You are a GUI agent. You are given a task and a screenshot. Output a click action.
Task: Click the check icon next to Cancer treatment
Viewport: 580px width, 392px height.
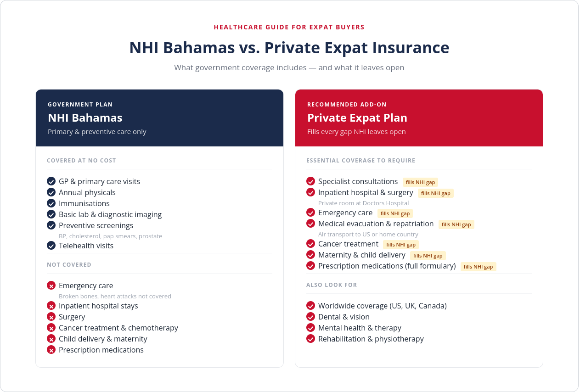(x=310, y=244)
